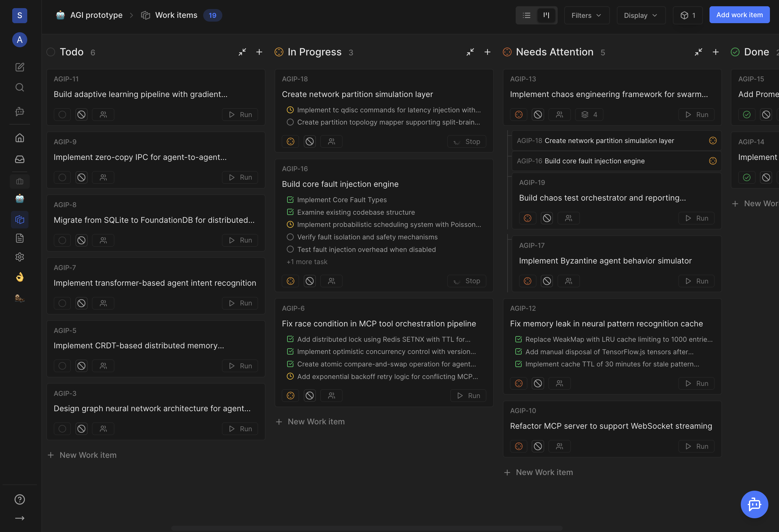Image resolution: width=779 pixels, height=532 pixels.
Task: Expand '+1 more task' on AGIP-16
Action: click(x=307, y=262)
